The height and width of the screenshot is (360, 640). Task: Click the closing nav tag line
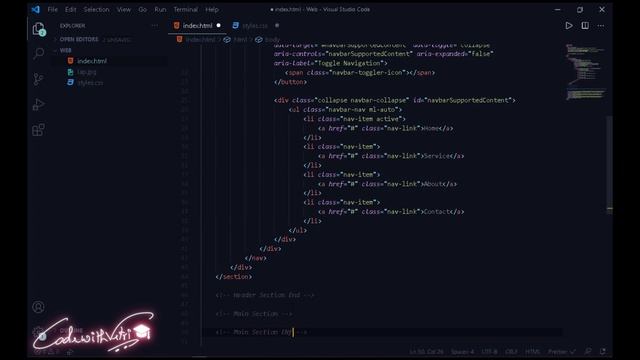click(x=256, y=258)
